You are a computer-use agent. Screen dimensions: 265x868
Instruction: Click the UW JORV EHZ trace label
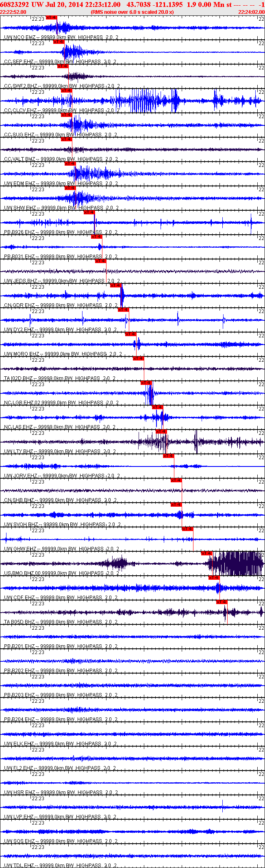click(x=62, y=476)
